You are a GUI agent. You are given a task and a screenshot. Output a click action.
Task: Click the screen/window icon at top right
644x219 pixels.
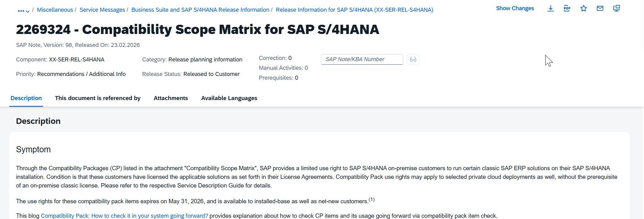tap(617, 9)
